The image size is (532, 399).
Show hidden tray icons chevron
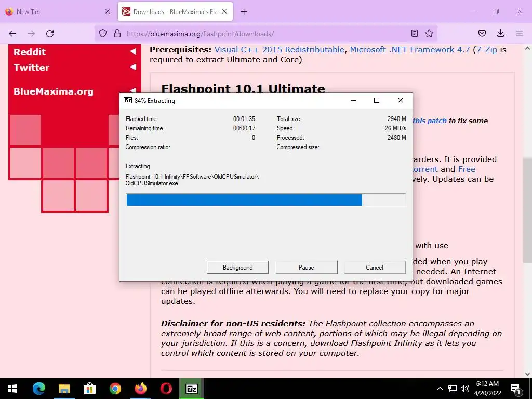(x=440, y=389)
